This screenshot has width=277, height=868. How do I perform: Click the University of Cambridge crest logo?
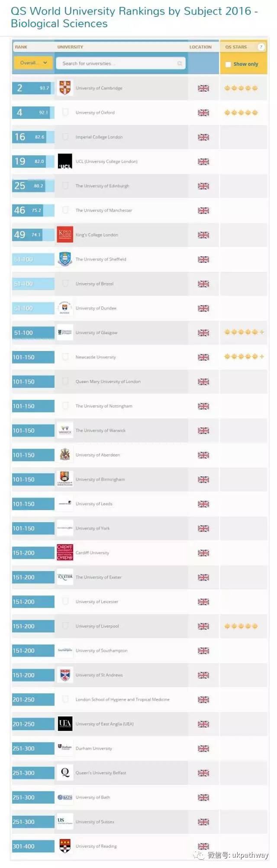(x=65, y=88)
